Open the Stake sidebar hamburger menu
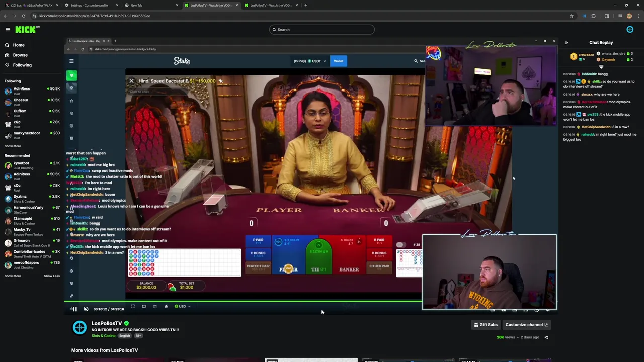The image size is (644, 362). coord(71,61)
